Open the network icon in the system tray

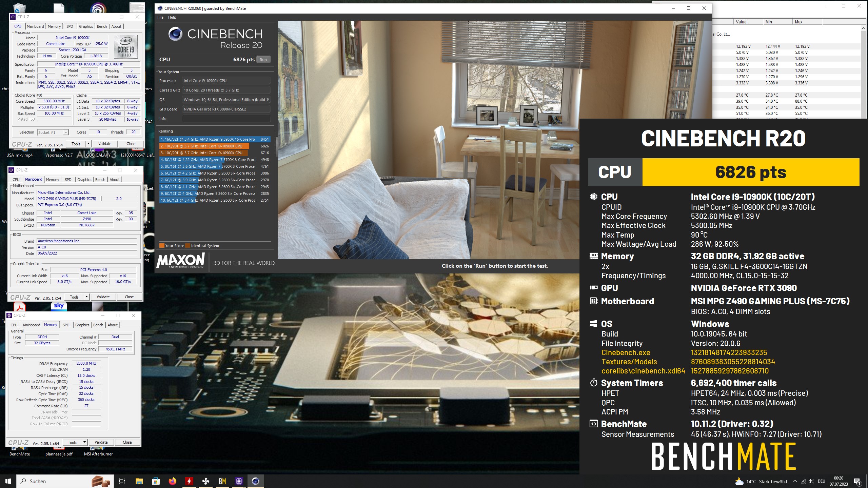[804, 481]
